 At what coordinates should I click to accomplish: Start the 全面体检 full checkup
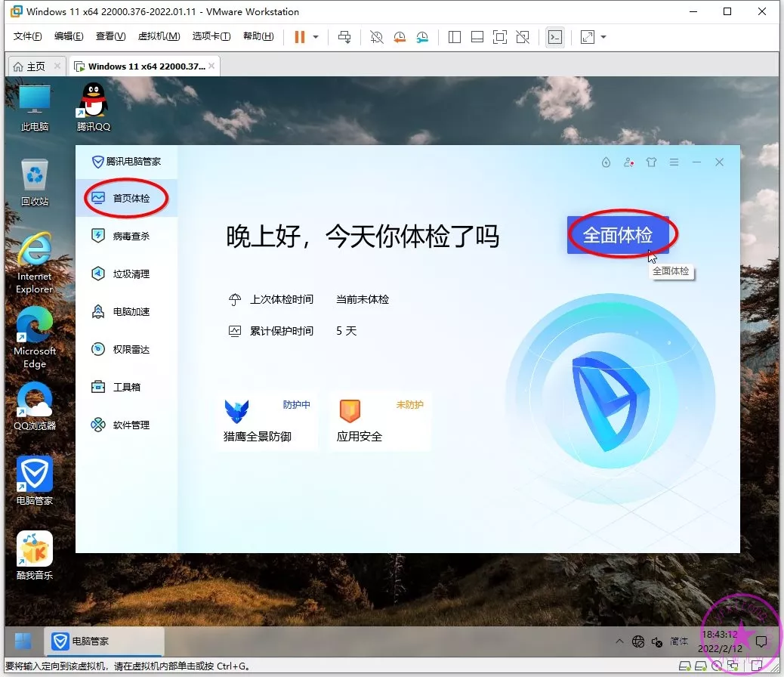click(617, 235)
